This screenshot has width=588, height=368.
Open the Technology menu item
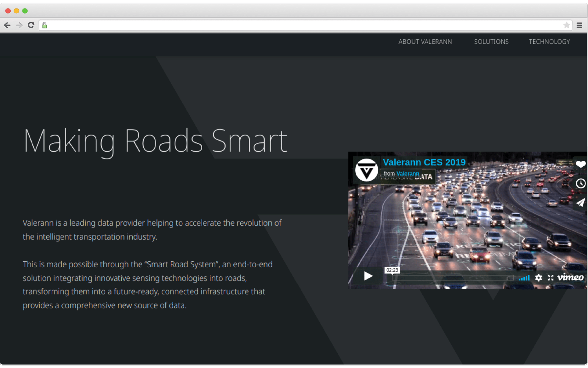pyautogui.click(x=549, y=42)
